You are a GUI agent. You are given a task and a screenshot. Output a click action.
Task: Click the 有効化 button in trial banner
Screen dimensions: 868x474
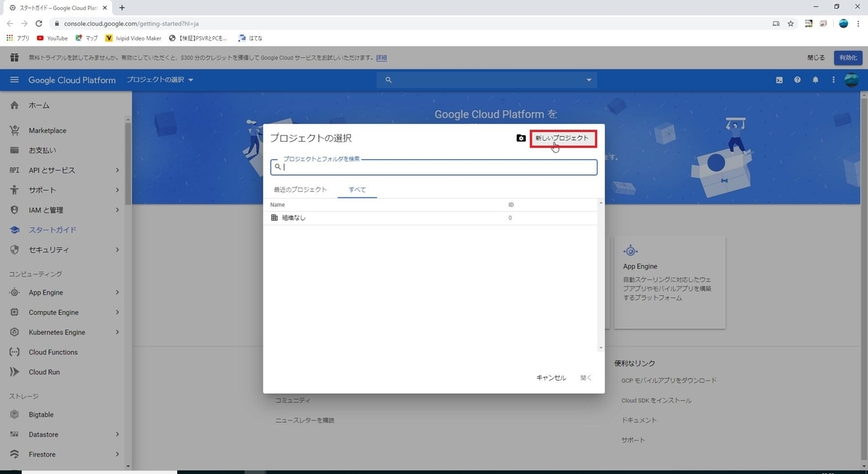(848, 57)
